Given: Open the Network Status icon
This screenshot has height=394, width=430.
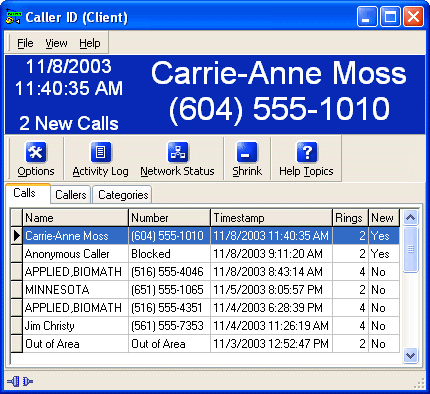Looking at the screenshot, I should pos(178,152).
